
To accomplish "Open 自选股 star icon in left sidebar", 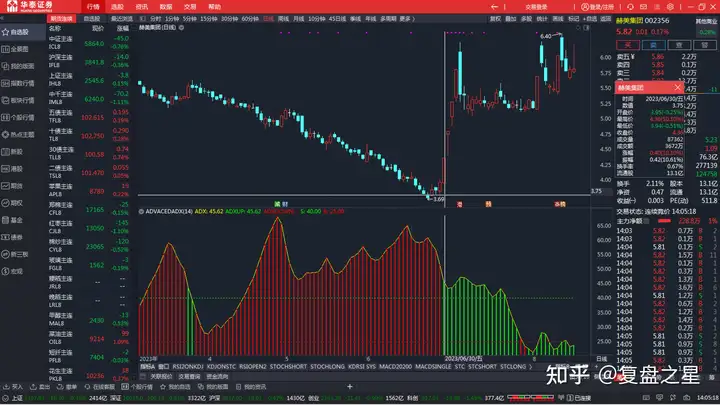I will tap(6, 32).
